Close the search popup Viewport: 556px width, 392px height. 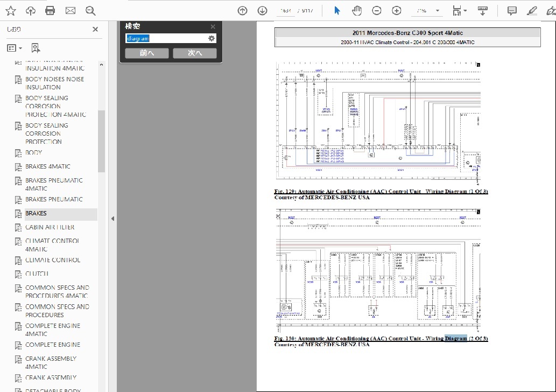(x=213, y=26)
